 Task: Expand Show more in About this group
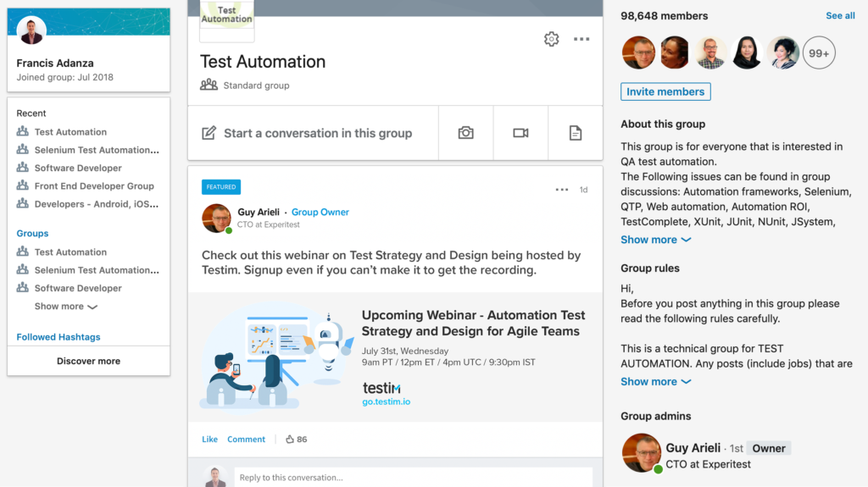(x=656, y=240)
